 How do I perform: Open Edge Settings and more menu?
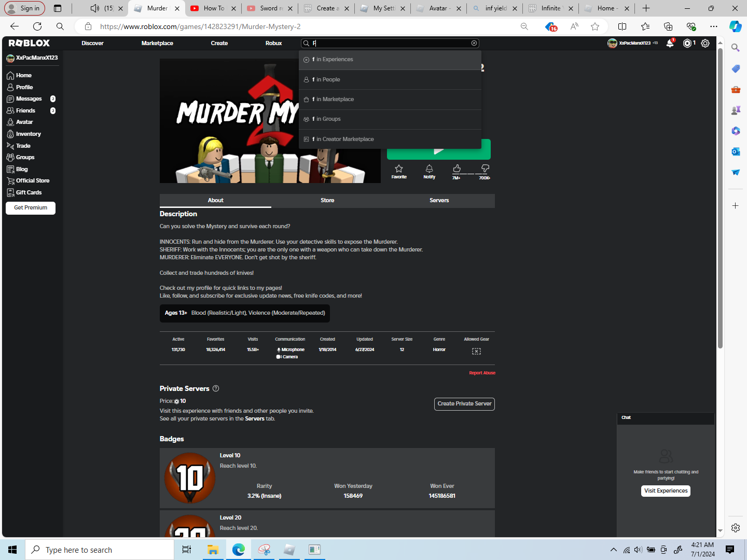[x=714, y=26]
